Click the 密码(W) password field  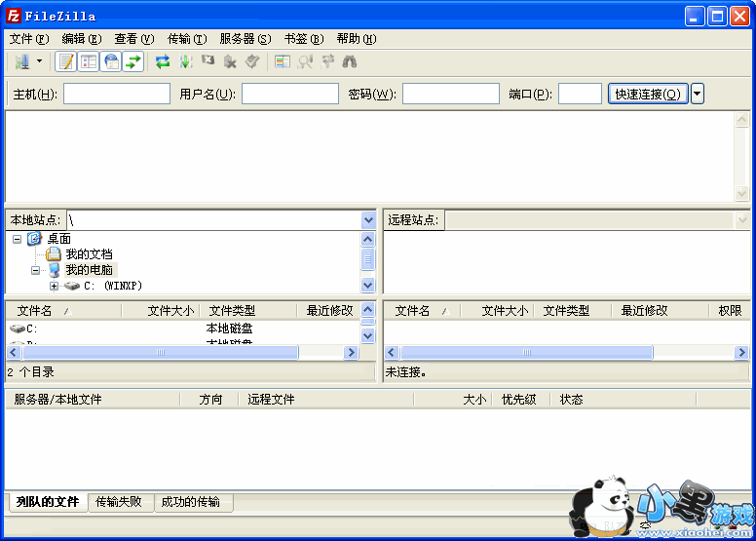coord(451,94)
